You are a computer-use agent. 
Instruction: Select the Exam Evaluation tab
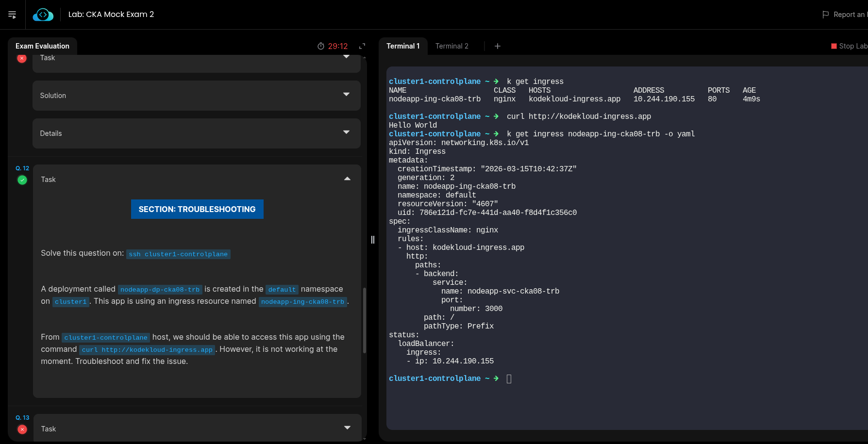pyautogui.click(x=42, y=46)
